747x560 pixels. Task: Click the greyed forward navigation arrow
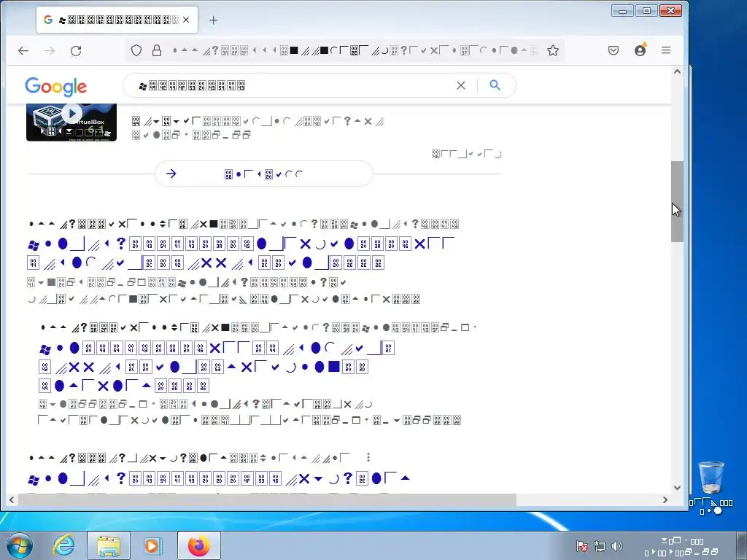[x=50, y=50]
